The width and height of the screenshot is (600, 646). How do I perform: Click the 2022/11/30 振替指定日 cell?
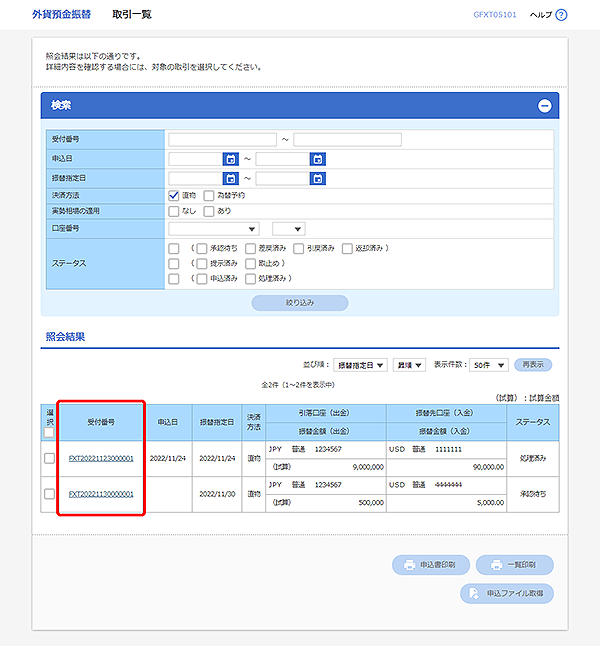coord(217,494)
